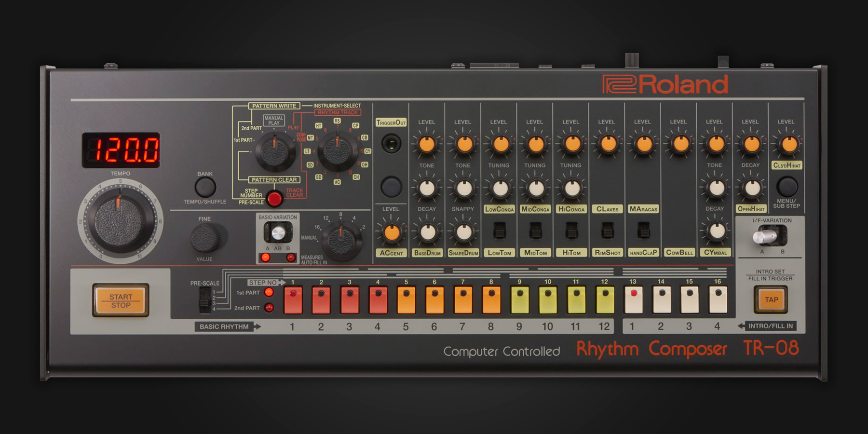
Task: Click the HandClap/Maracas LEVEL knob
Action: pos(644,144)
